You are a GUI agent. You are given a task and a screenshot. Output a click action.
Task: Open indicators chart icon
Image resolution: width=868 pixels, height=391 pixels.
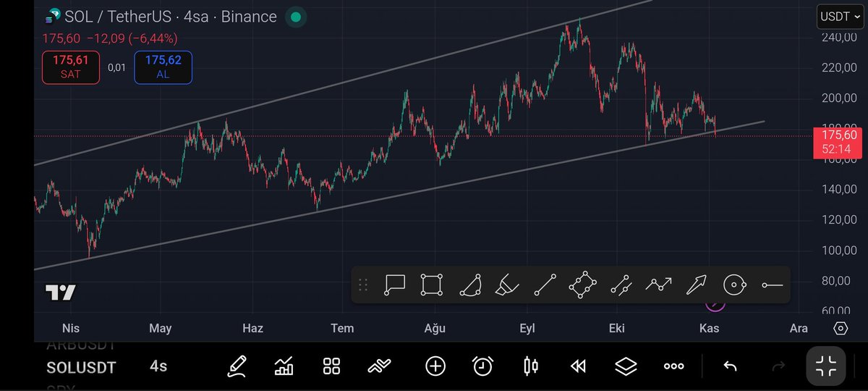284,366
